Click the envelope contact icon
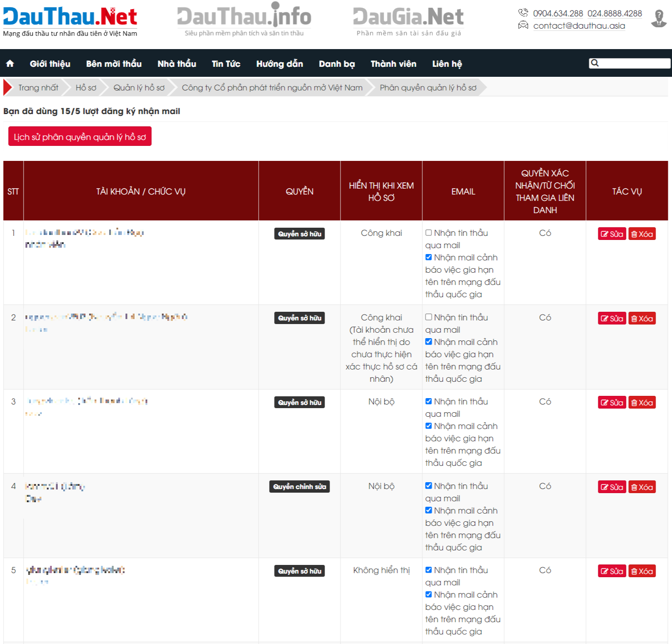Image resolution: width=672 pixels, height=644 pixels. [x=523, y=25]
